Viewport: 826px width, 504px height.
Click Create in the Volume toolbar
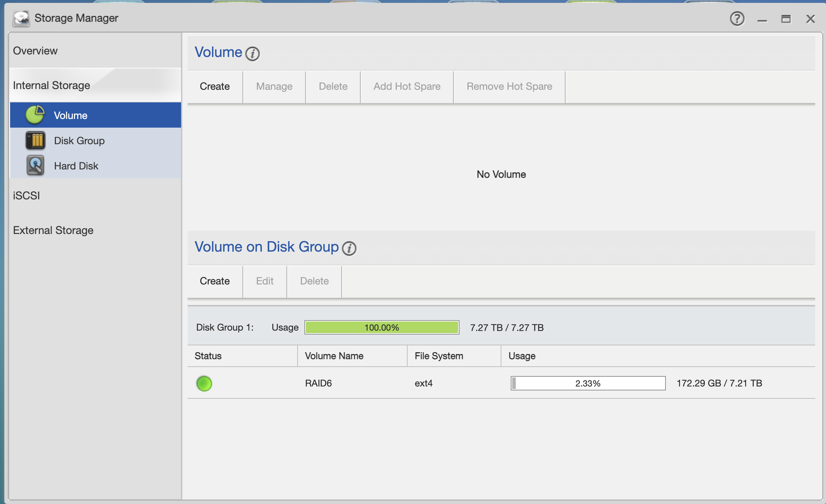pos(215,87)
